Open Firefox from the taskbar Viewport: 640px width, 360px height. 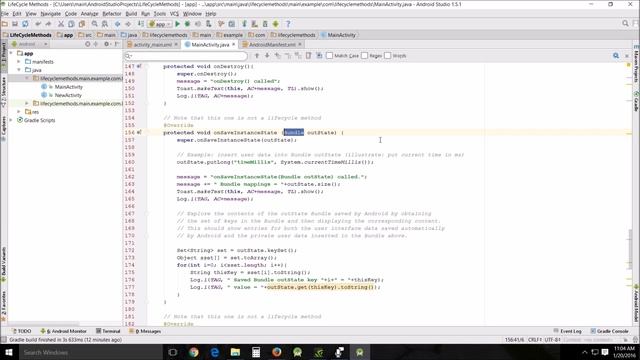[277, 352]
